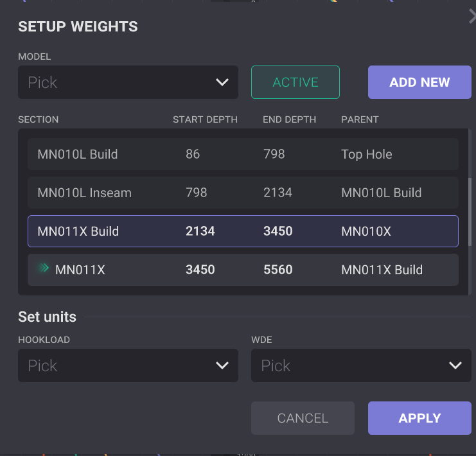Image resolution: width=476 pixels, height=456 pixels.
Task: Open the HOOKLOAD units dropdown
Action: (128, 365)
